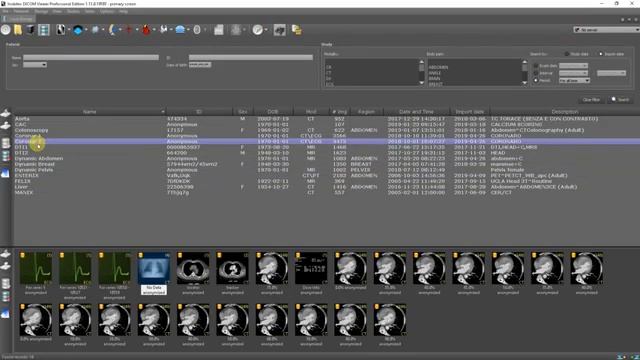Choose the Interval radio option
The image size is (640, 360).
pyautogui.click(x=536, y=73)
